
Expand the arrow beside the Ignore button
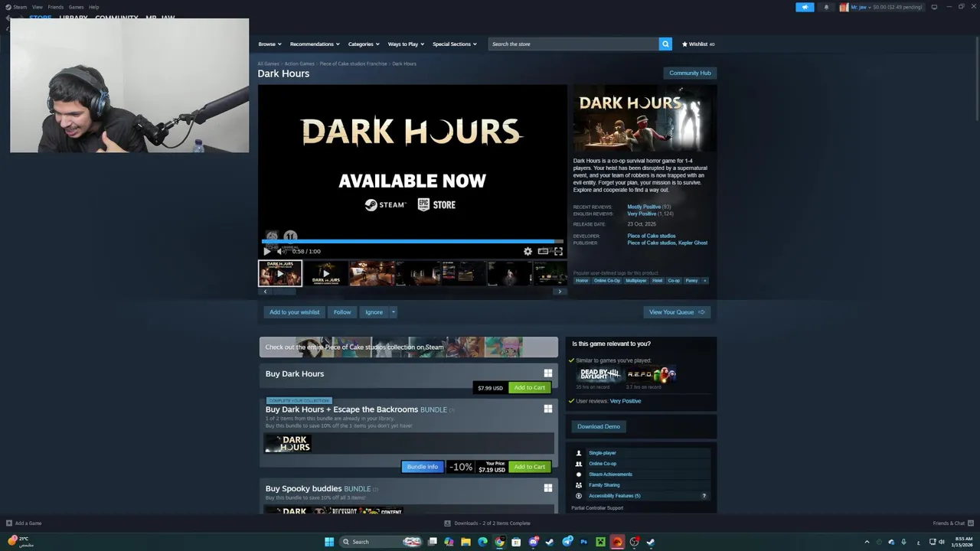[x=394, y=312]
